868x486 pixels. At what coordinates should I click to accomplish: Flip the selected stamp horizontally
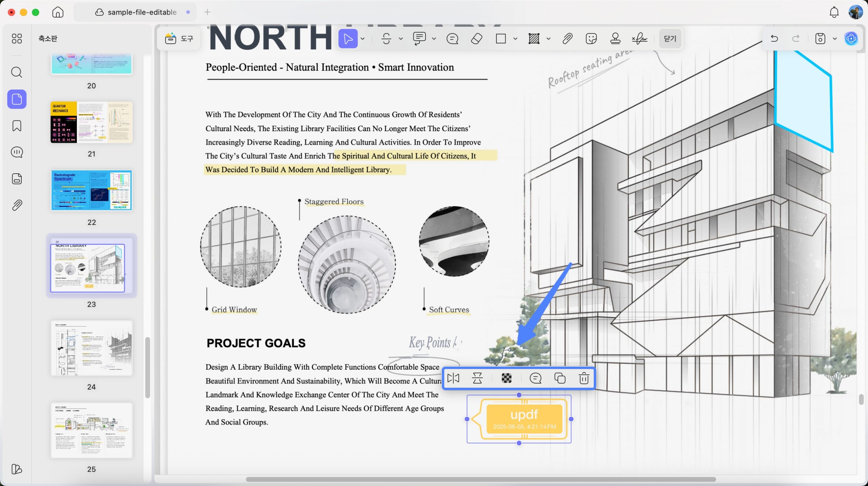tap(453, 378)
